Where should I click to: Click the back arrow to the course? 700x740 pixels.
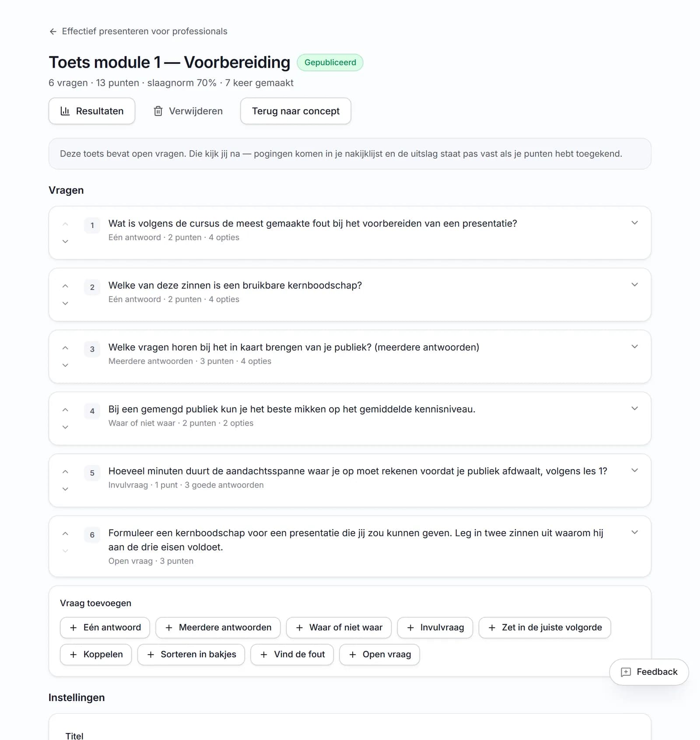coord(53,31)
